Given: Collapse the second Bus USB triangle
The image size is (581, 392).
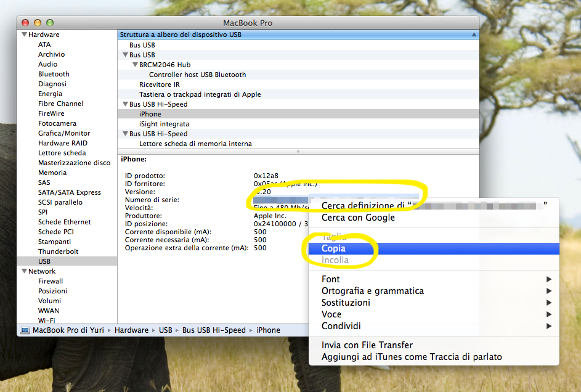Looking at the screenshot, I should (x=125, y=55).
